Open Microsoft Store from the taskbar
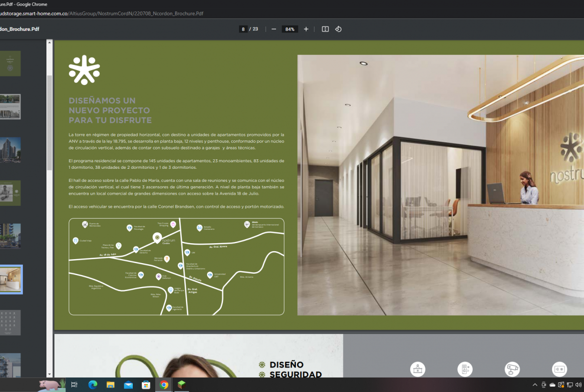584x392 pixels. [146, 385]
